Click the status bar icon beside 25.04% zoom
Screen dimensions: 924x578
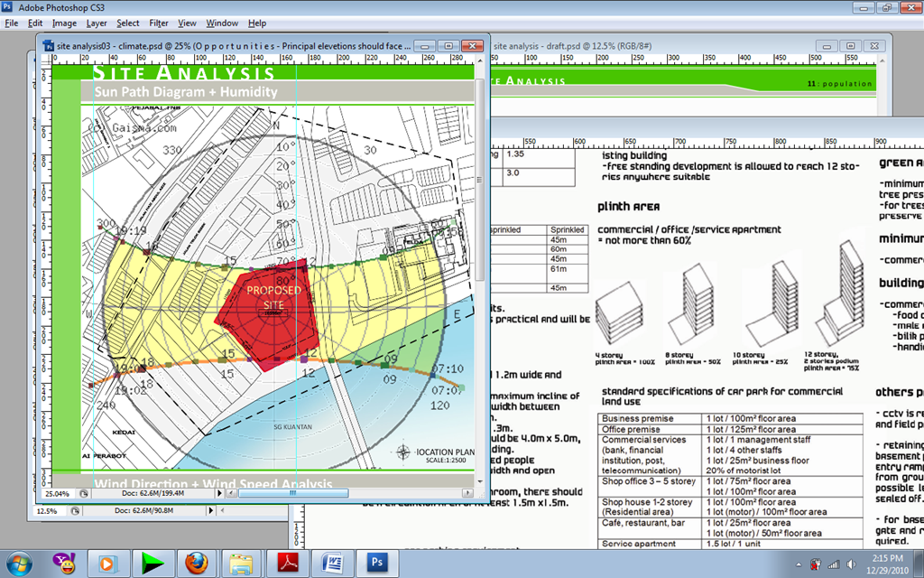coord(84,494)
